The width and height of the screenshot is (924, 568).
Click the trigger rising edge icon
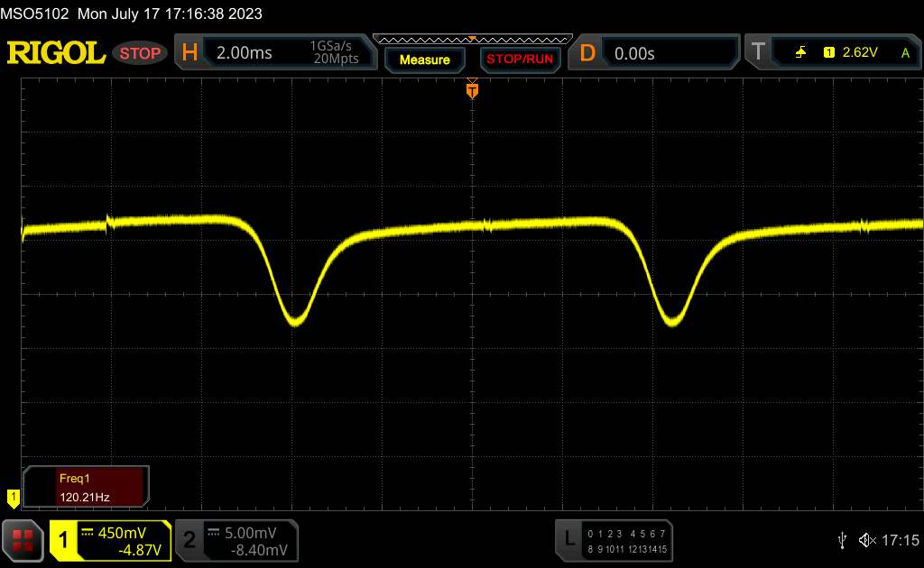tap(800, 53)
